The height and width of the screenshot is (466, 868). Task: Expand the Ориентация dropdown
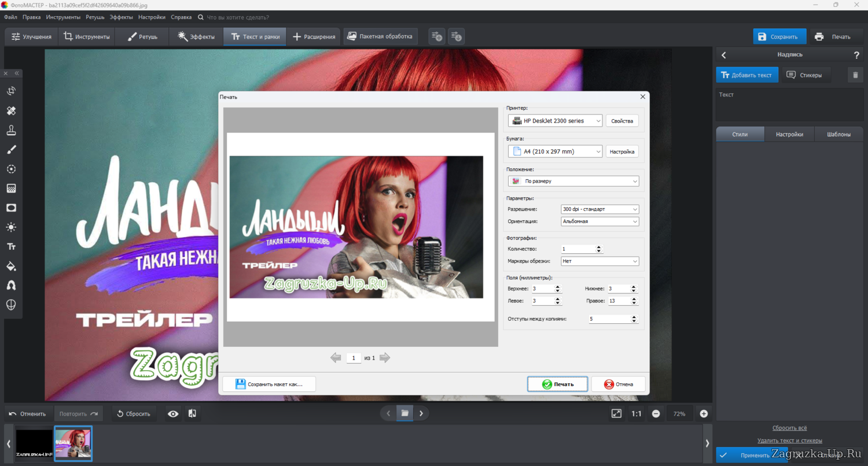[x=599, y=221]
